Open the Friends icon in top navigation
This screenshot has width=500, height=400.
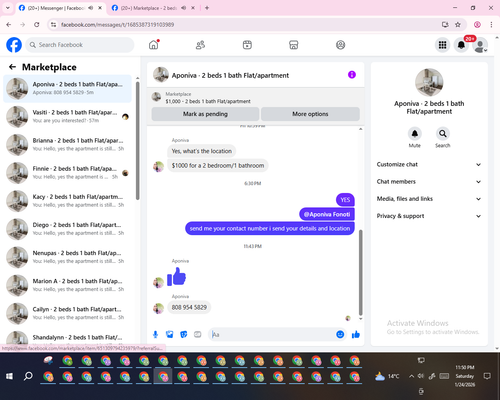pyautogui.click(x=200, y=45)
